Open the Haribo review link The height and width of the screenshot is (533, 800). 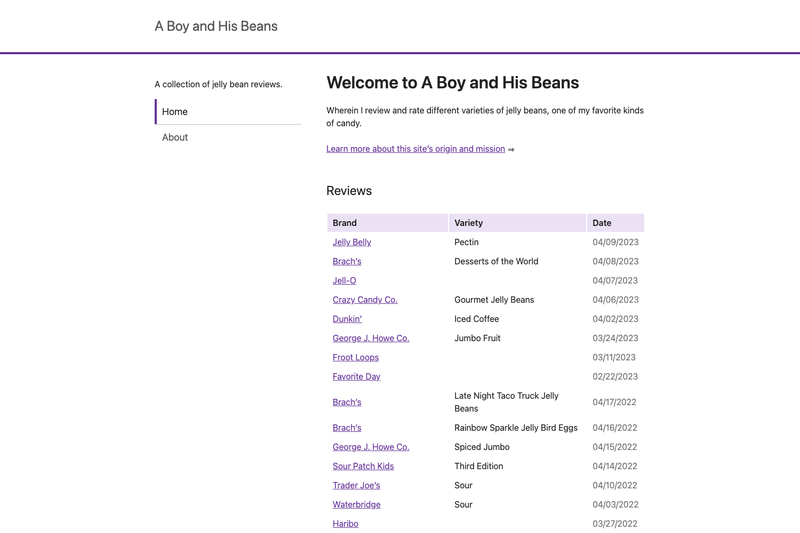(345, 524)
